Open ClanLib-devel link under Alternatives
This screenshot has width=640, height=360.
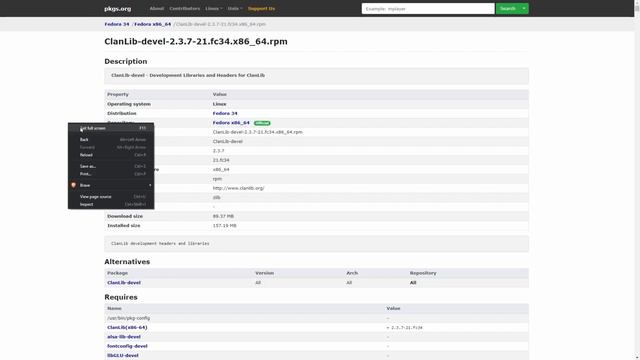(x=124, y=282)
